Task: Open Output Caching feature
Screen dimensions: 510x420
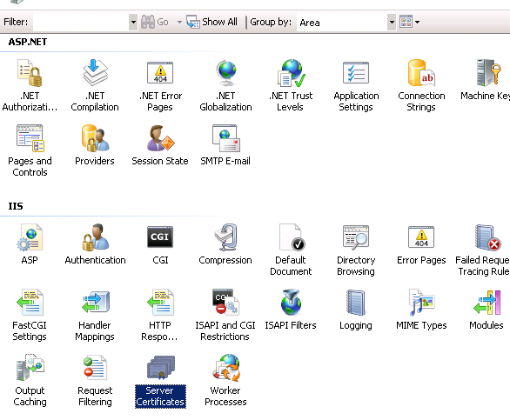Action: point(30,380)
